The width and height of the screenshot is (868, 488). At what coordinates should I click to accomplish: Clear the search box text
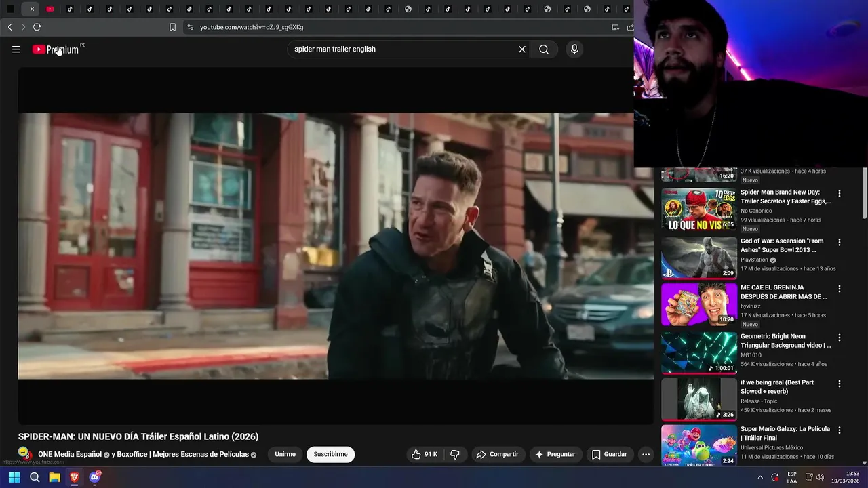pyautogui.click(x=522, y=49)
